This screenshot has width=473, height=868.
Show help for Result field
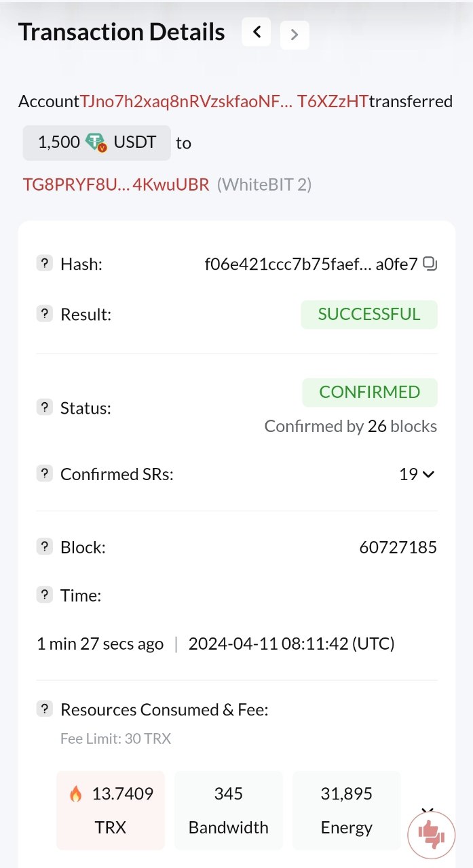44,314
